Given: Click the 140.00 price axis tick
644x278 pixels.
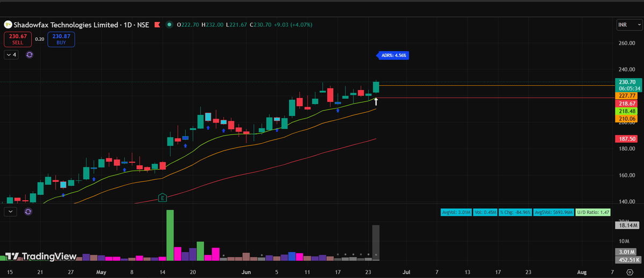Looking at the screenshot, I should 627,202.
